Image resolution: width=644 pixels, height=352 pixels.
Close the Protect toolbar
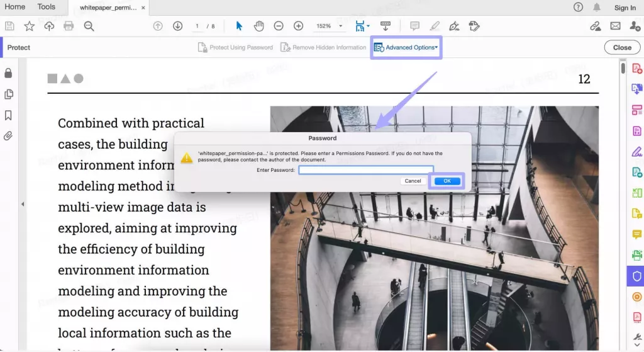click(x=622, y=47)
